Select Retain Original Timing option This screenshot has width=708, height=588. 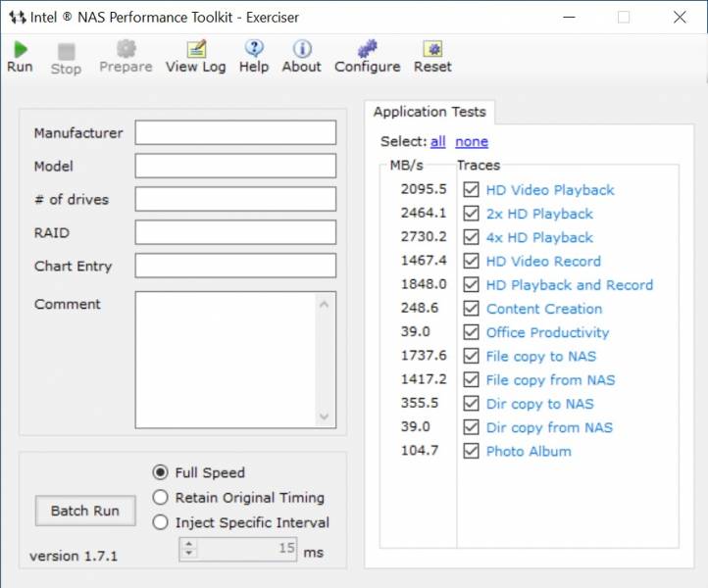160,497
